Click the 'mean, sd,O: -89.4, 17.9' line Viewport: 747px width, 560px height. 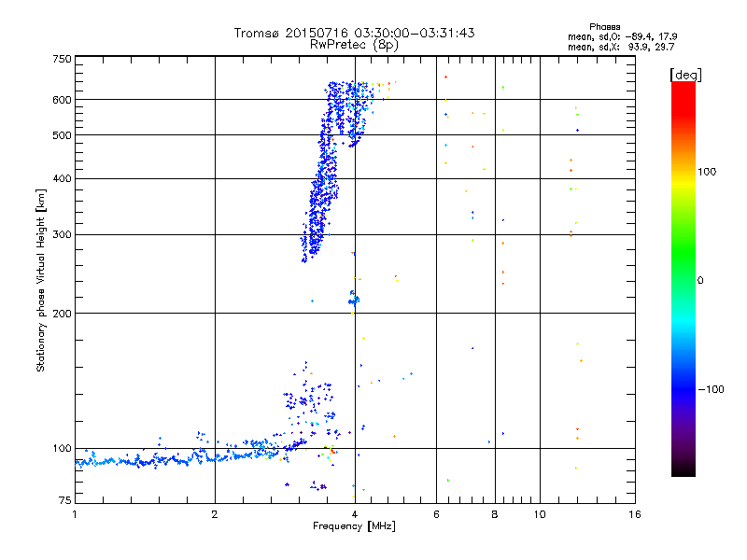click(x=622, y=36)
